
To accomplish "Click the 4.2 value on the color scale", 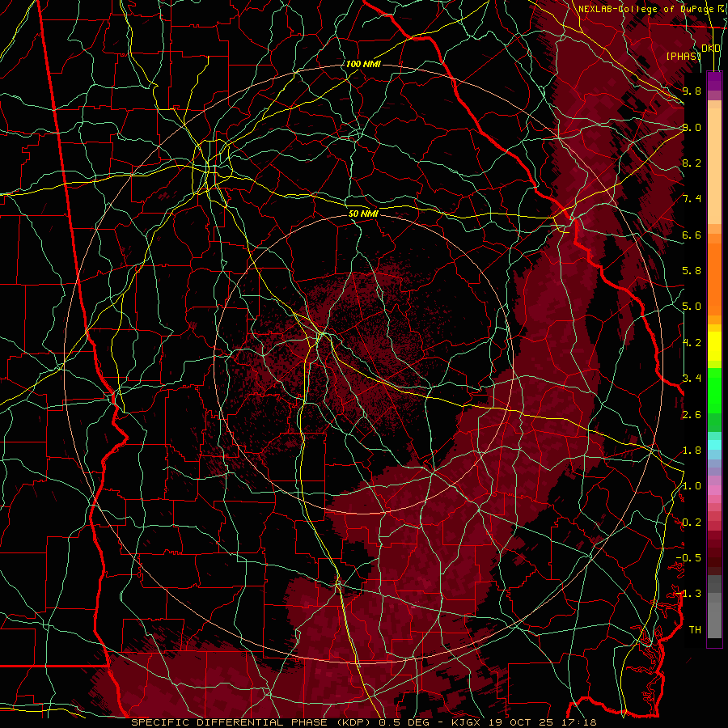I will tap(692, 343).
